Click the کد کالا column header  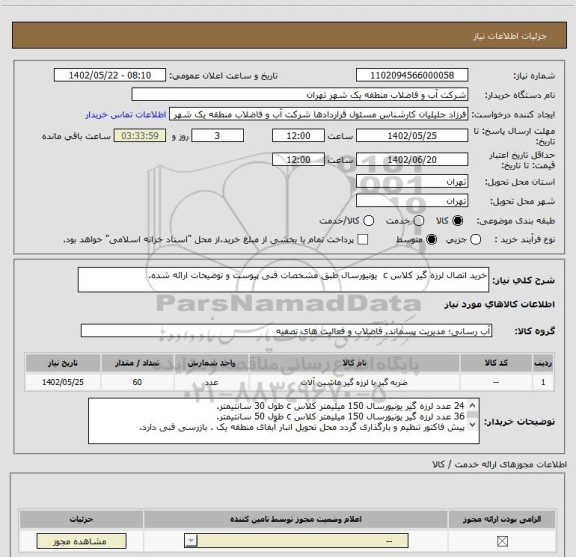point(496,363)
